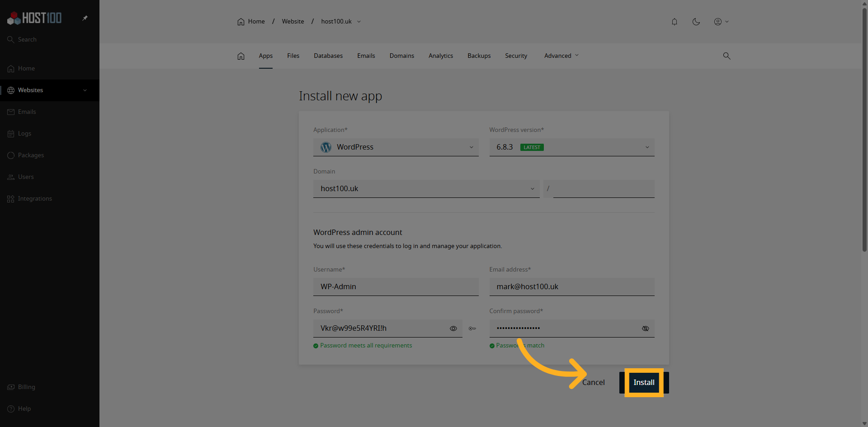Open the user account menu
Screen dimensions: 868x427
721,22
